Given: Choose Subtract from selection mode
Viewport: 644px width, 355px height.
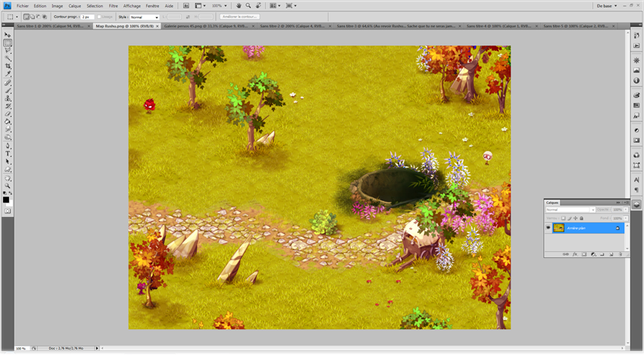Looking at the screenshot, I should (x=38, y=17).
